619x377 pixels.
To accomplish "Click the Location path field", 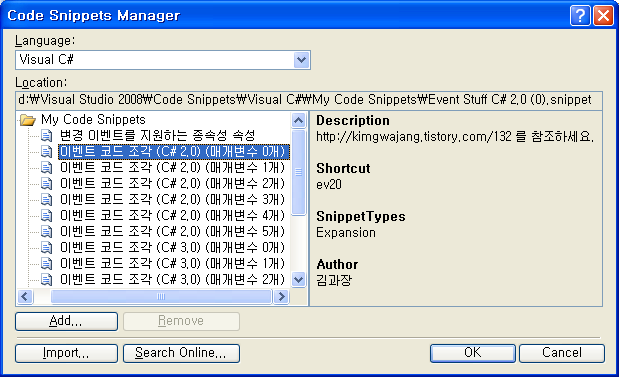I will click(309, 100).
